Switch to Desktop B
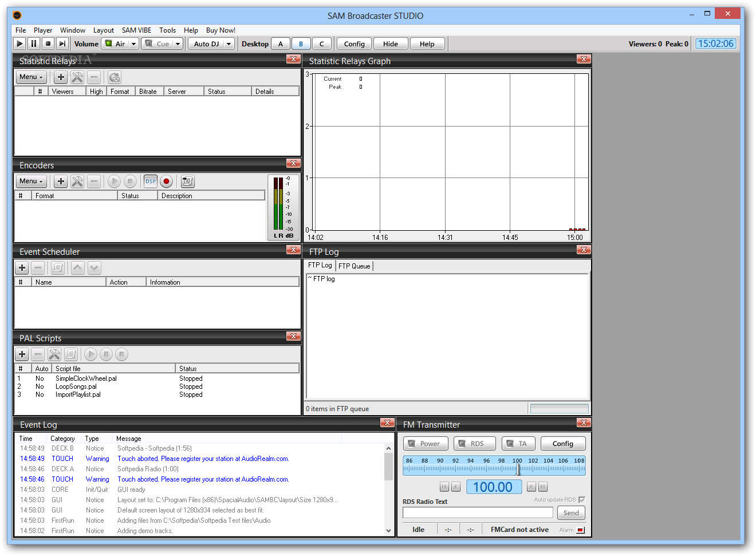756x556 pixels. click(x=301, y=44)
